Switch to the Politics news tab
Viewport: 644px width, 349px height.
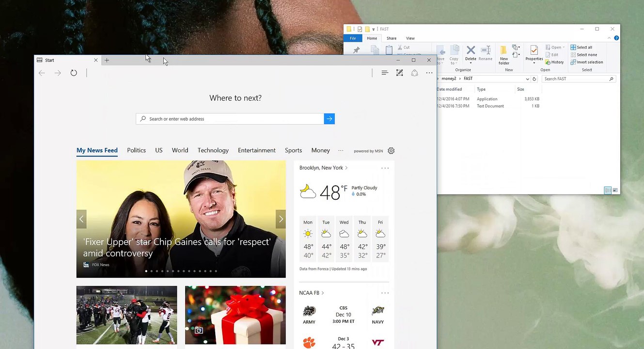tap(136, 150)
